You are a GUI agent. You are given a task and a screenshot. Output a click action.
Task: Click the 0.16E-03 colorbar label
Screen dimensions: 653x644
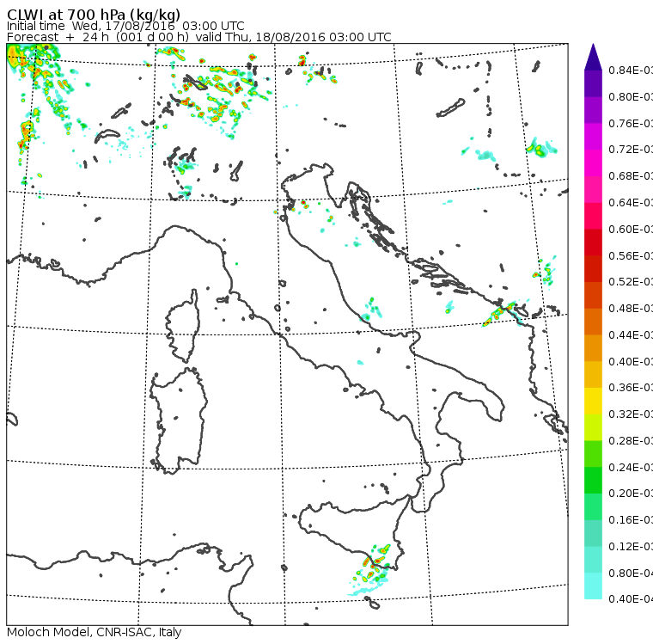point(631,520)
